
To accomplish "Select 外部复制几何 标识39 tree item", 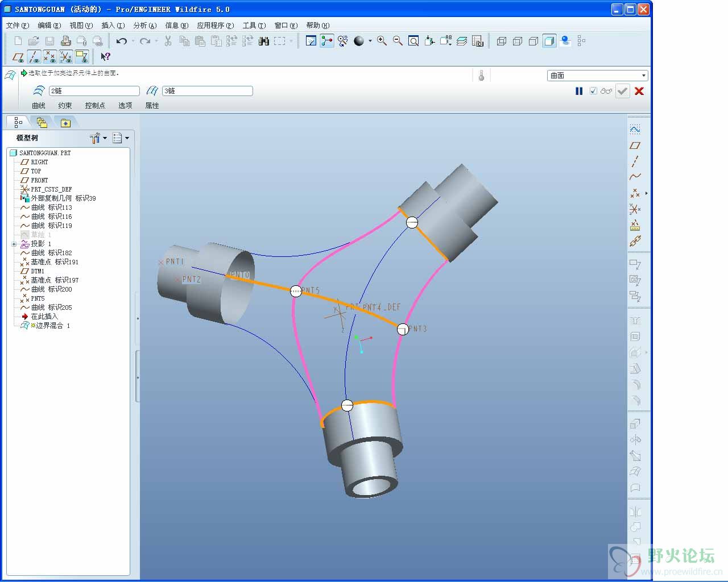I will point(58,198).
